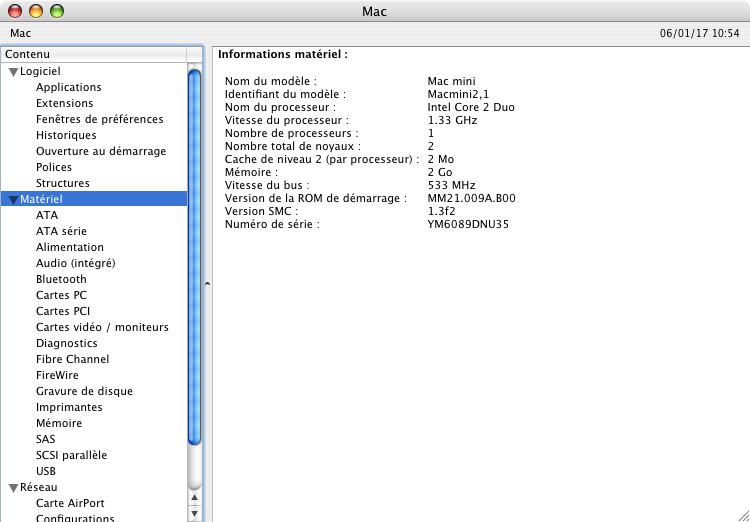Click the 06/01/17 10:54 timestamp
The height and width of the screenshot is (522, 750).
click(x=699, y=33)
